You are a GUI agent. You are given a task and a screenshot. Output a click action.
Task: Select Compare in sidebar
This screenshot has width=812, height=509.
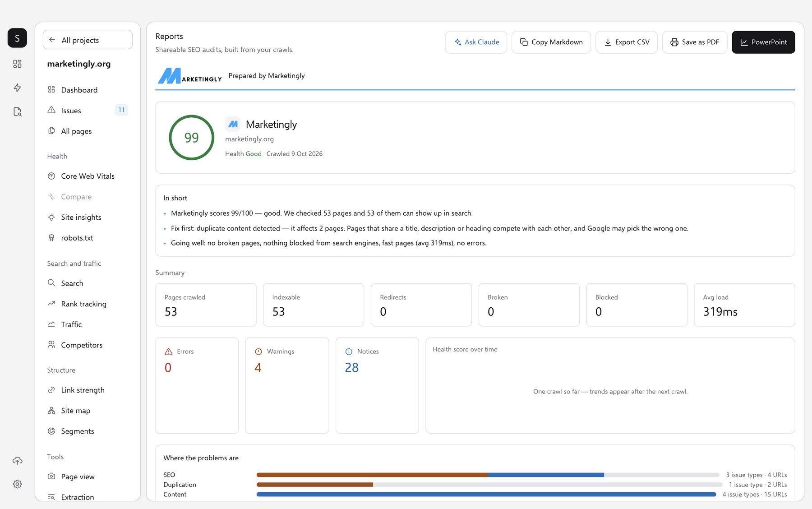coord(88,197)
